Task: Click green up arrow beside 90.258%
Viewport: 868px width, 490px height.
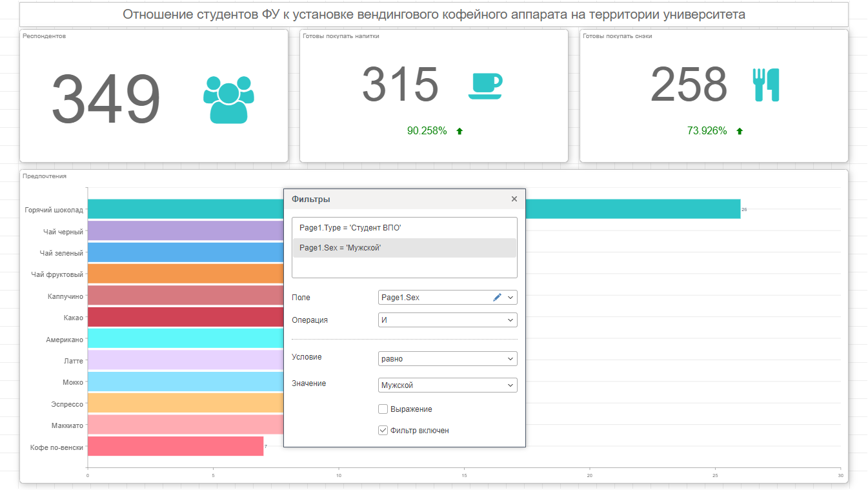Action: [x=459, y=131]
